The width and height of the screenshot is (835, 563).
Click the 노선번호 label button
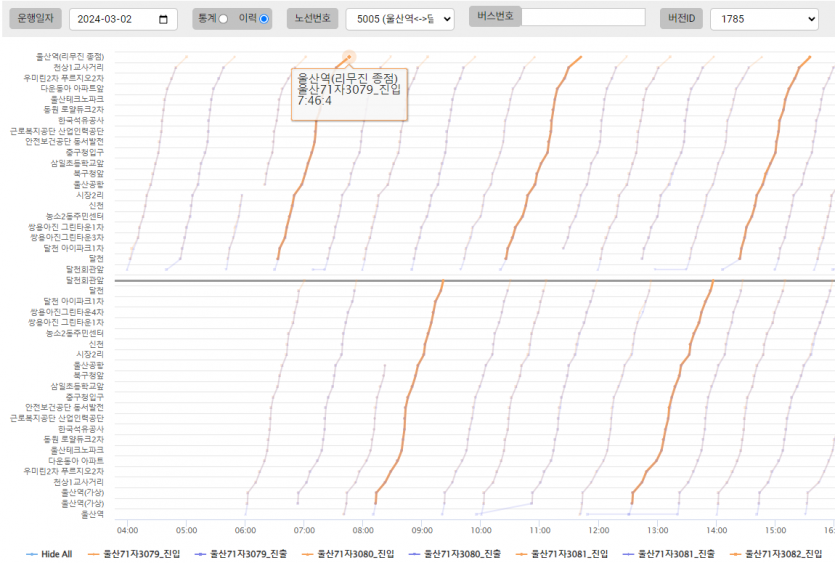[x=311, y=18]
